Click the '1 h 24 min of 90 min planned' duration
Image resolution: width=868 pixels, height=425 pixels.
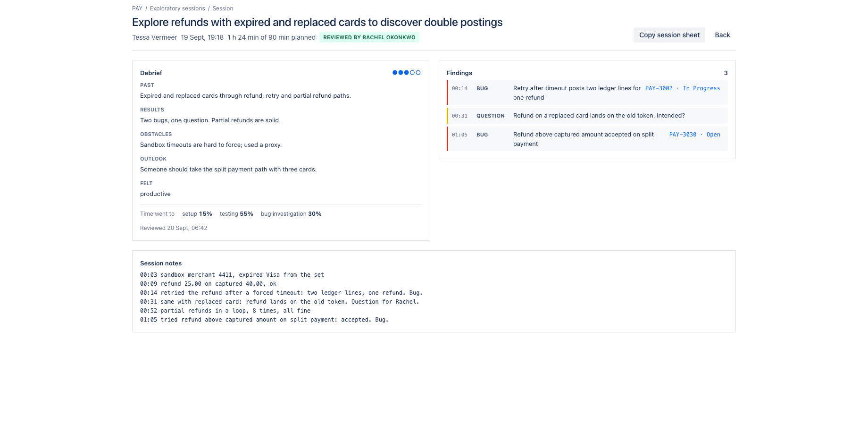[271, 37]
